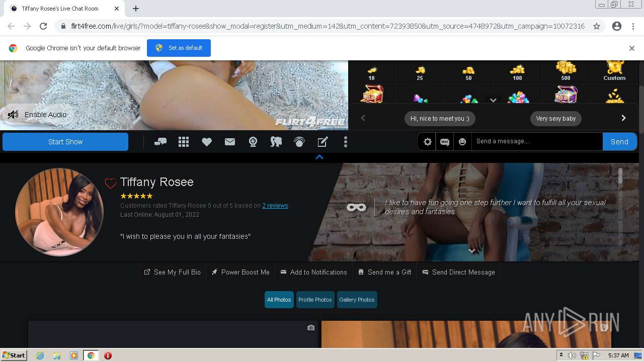This screenshot has width=644, height=362.
Task: Click the 5:37 AM system clock
Action: coord(618,355)
